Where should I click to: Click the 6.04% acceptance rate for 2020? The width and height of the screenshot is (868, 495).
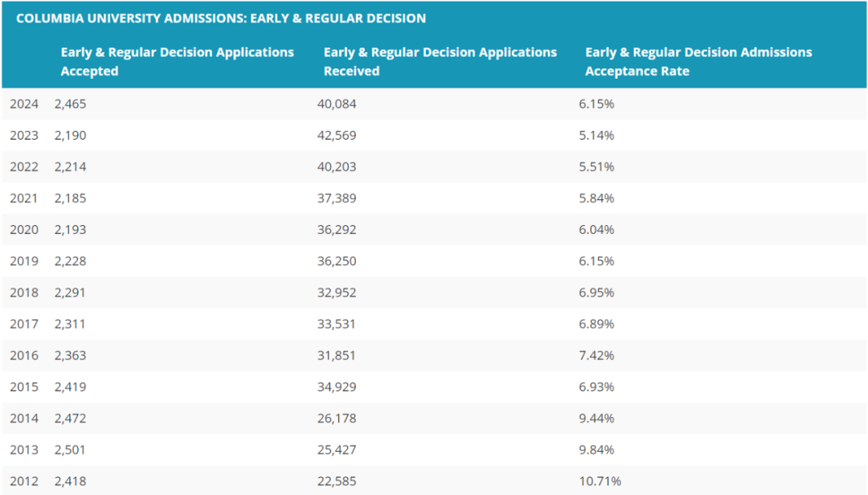(596, 230)
